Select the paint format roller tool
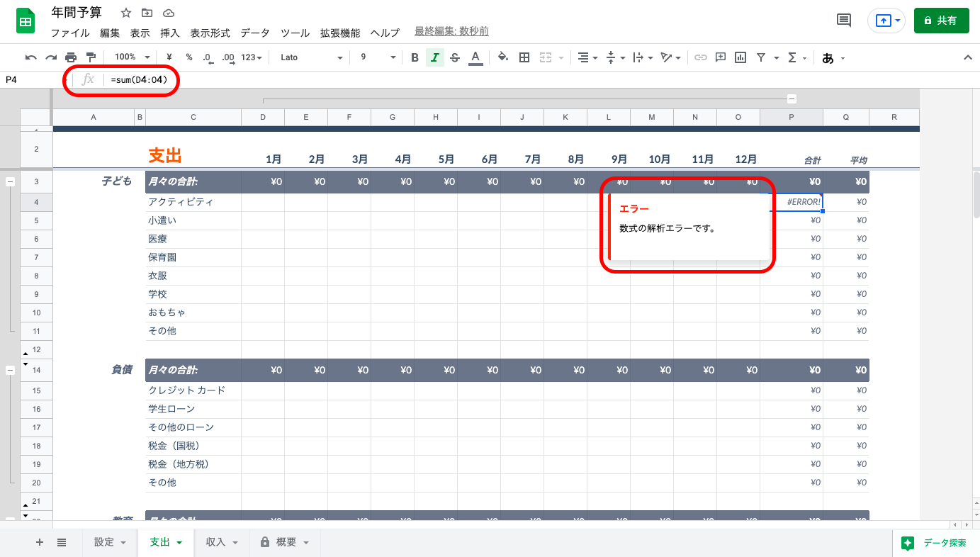The image size is (980, 557). (91, 57)
